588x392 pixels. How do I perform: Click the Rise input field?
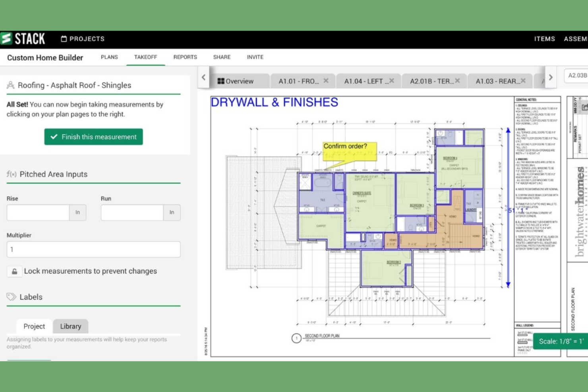pos(38,212)
